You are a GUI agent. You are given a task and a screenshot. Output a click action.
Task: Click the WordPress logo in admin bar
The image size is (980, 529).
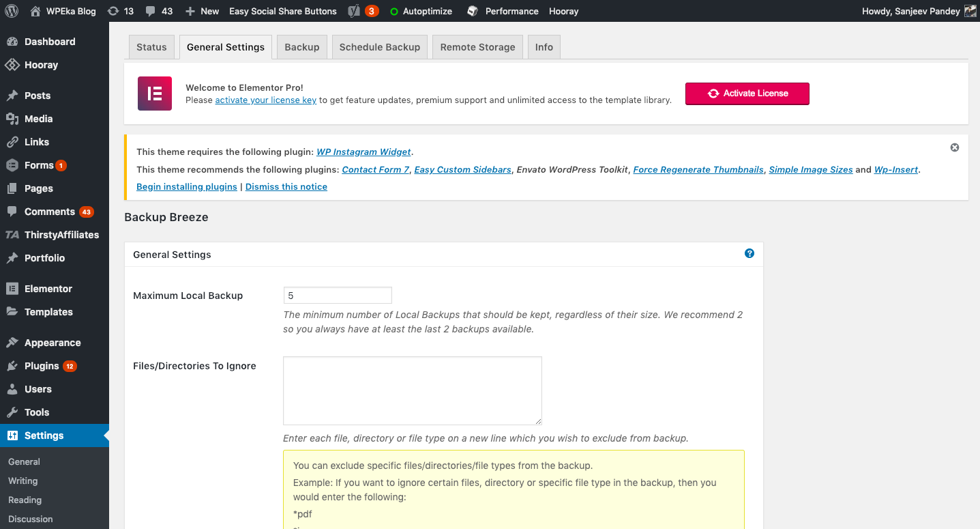coord(12,11)
